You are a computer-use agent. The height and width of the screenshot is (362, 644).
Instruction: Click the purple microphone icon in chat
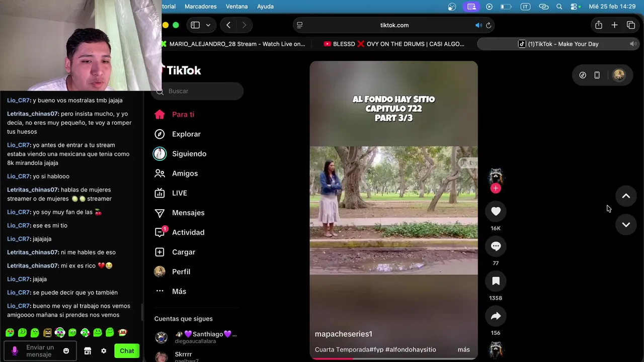click(x=15, y=351)
